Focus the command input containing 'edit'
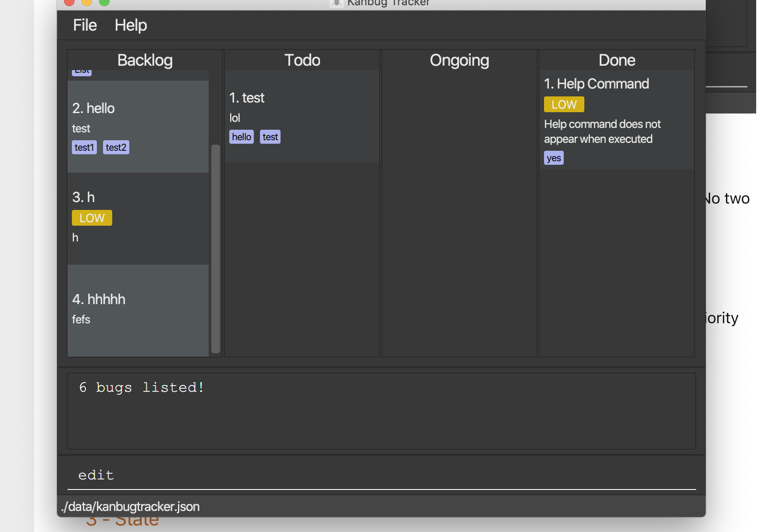761x532 pixels. [381, 475]
